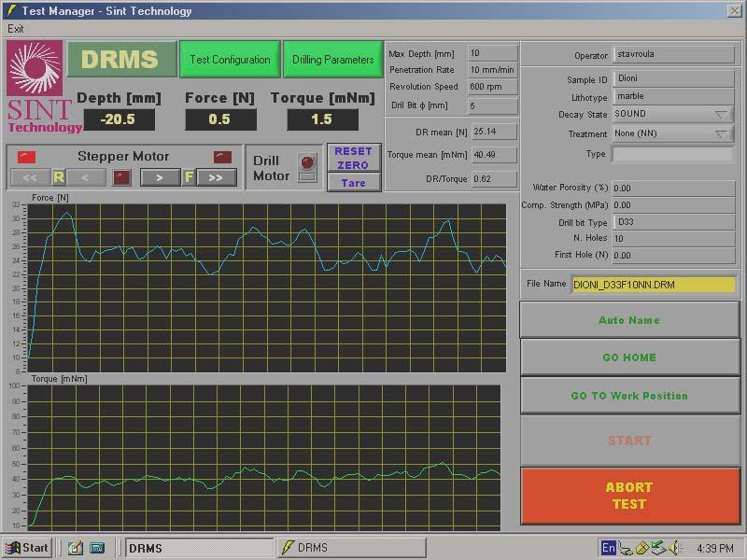Image resolution: width=747 pixels, height=560 pixels.
Task: Click the Operator input field
Action: pos(673,54)
